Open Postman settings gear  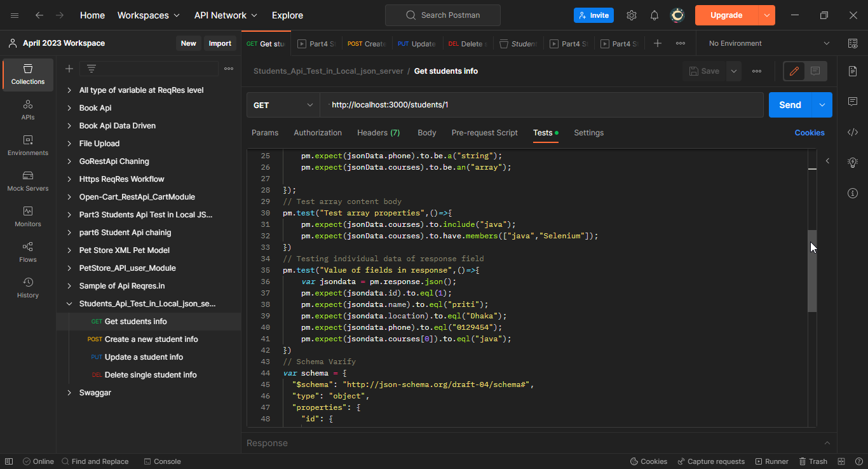pos(632,15)
